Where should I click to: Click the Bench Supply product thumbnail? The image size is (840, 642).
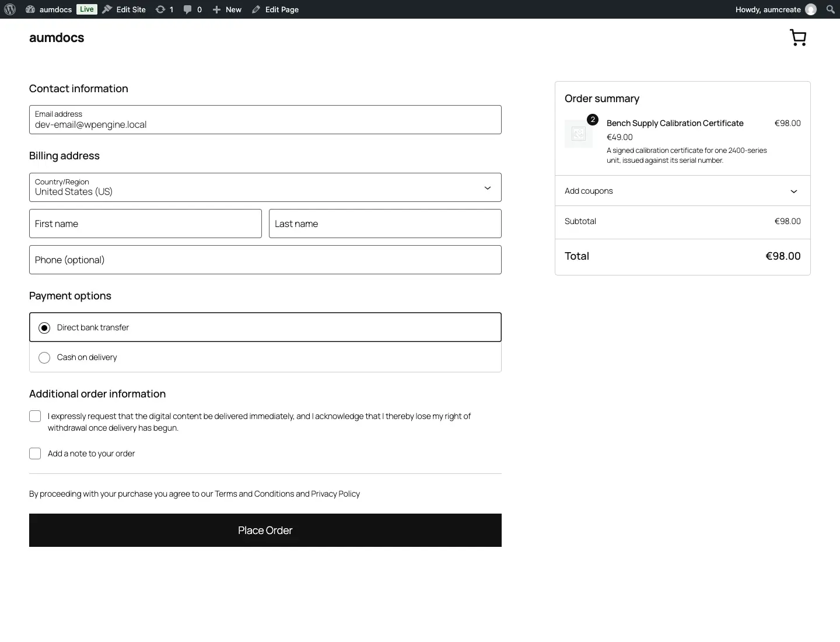(x=579, y=134)
